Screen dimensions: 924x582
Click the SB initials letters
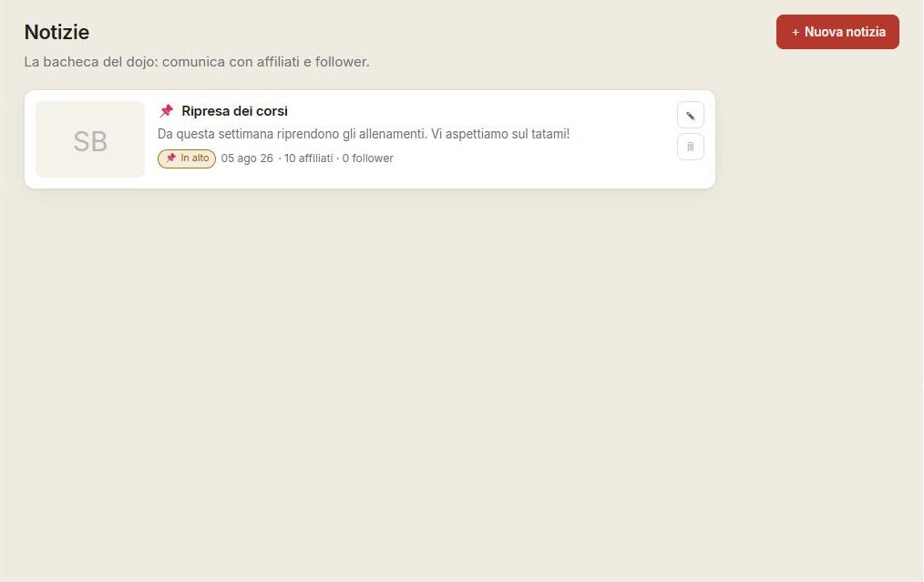[90, 141]
